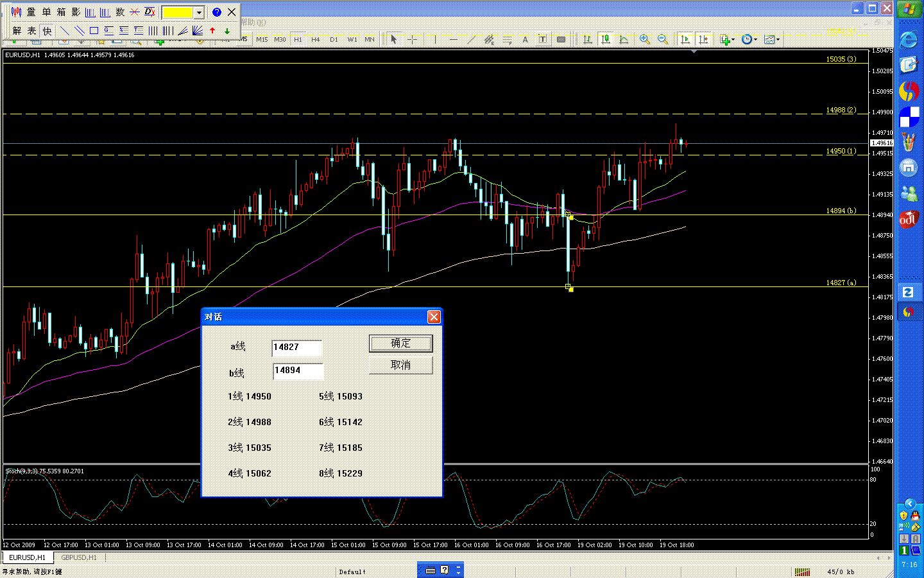Image resolution: width=924 pixels, height=578 pixels.
Task: Click the red up arrow icon
Action: (212, 30)
